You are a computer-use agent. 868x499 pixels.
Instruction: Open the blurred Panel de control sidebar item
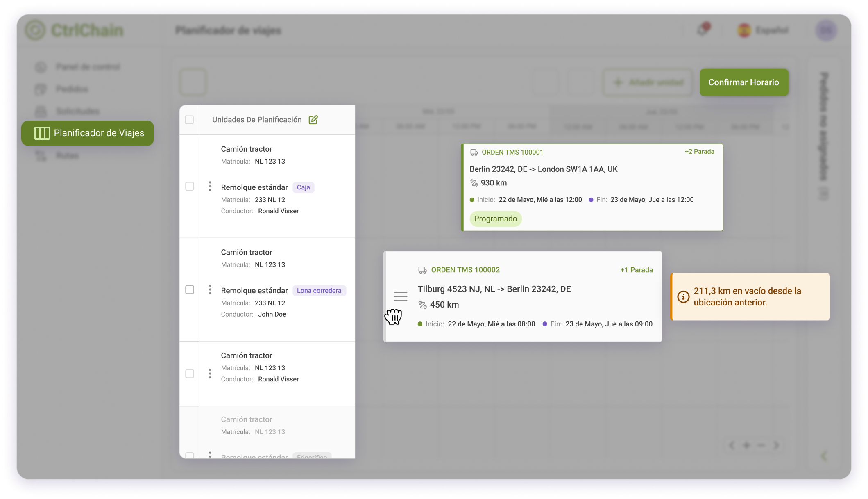[x=78, y=67]
